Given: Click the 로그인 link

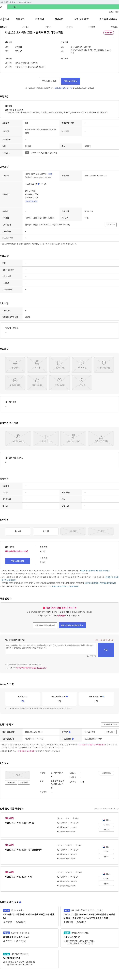Looking at the screenshot, I should click(111, 12).
